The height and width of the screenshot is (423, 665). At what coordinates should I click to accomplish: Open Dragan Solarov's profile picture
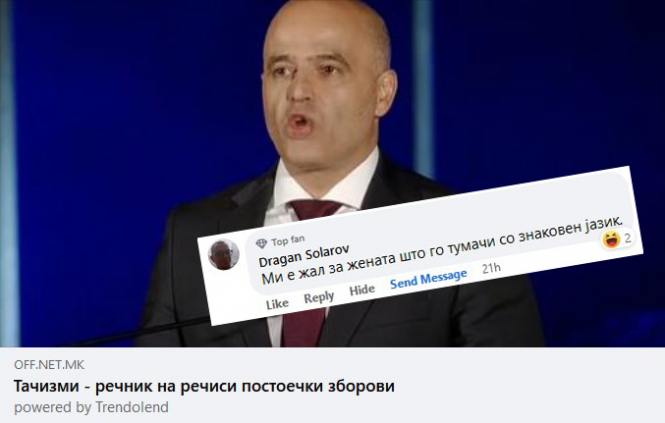(224, 255)
